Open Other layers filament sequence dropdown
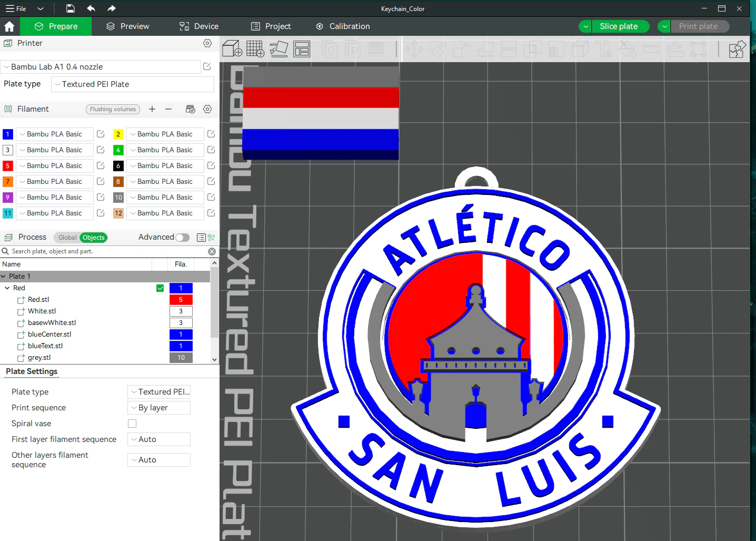 (159, 460)
